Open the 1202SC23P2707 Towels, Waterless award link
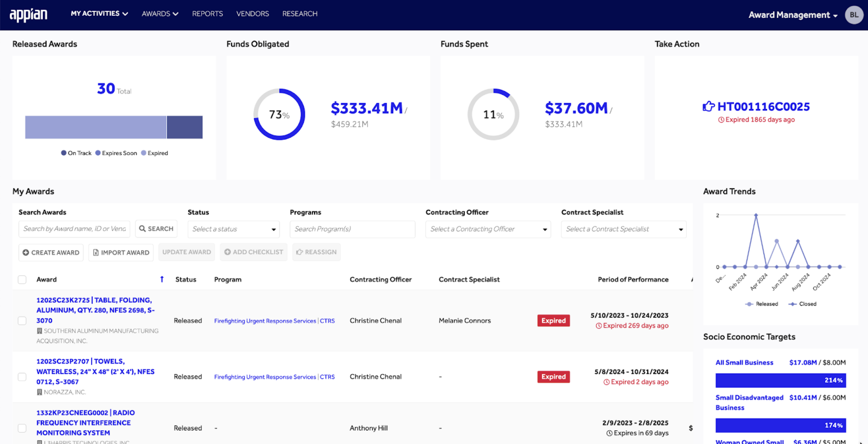The width and height of the screenshot is (868, 444). pyautogui.click(x=95, y=372)
